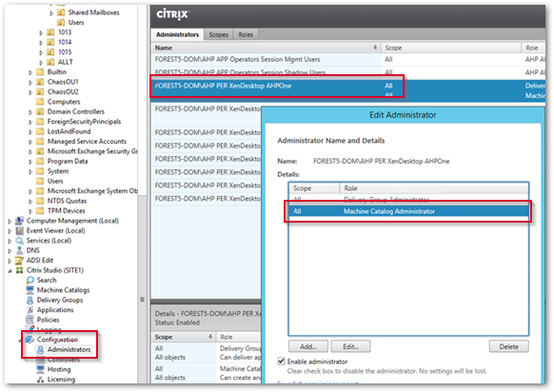554x392 pixels.
Task: Click the Services (Local) gear icon
Action: (x=19, y=241)
